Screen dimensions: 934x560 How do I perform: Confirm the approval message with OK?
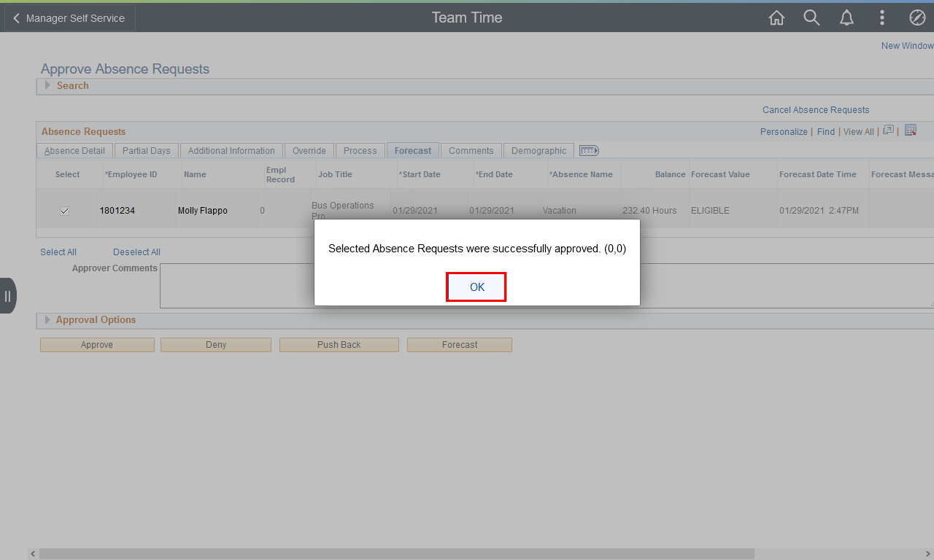pyautogui.click(x=476, y=287)
